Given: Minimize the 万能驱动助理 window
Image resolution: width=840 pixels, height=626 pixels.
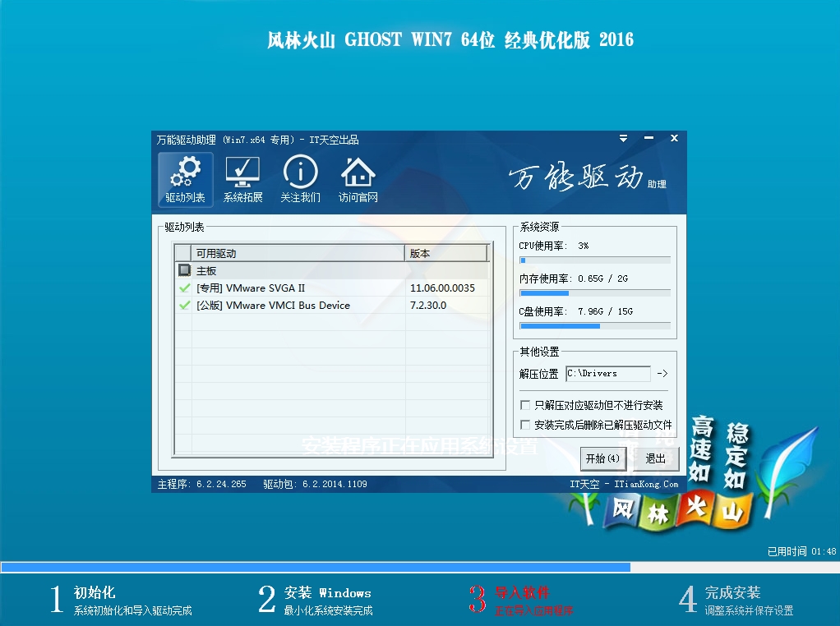Looking at the screenshot, I should pyautogui.click(x=648, y=138).
